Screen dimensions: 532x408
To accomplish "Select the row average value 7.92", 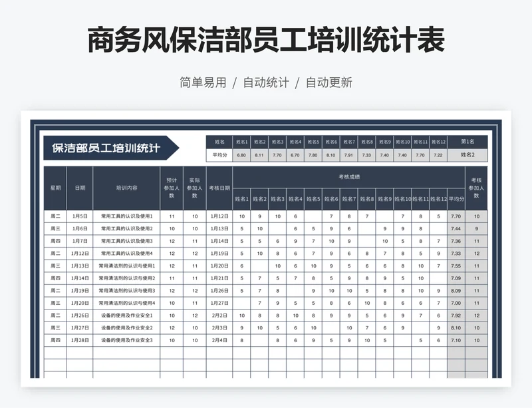I will (456, 315).
